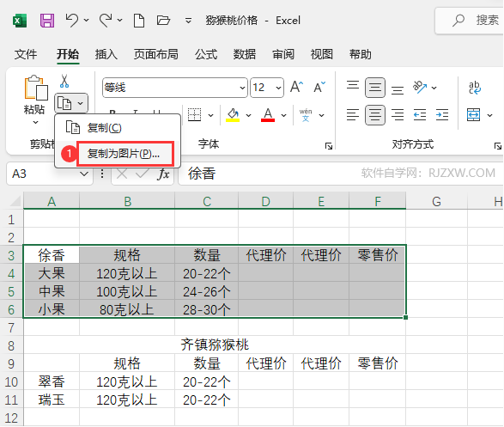Open fill color dropdown arrow
This screenshot has height=427, width=504.
(248, 115)
